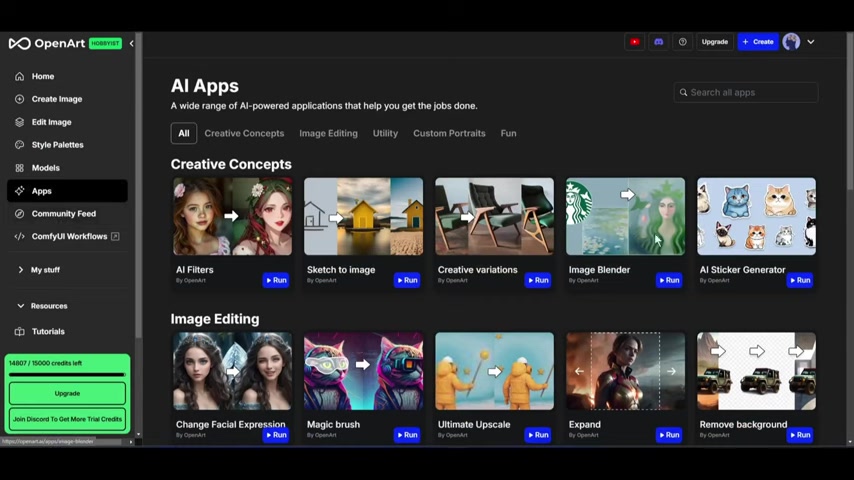Open Style Palettes from the sidebar
854x480 pixels.
pos(57,145)
